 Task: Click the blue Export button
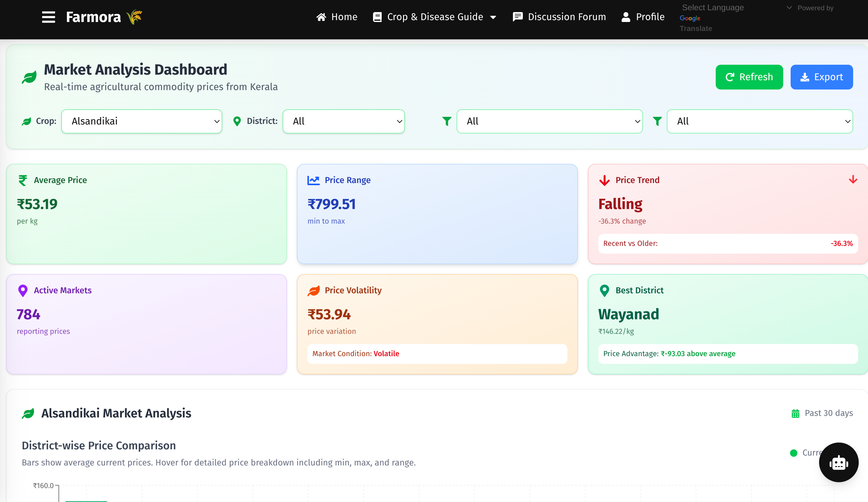[x=821, y=77]
